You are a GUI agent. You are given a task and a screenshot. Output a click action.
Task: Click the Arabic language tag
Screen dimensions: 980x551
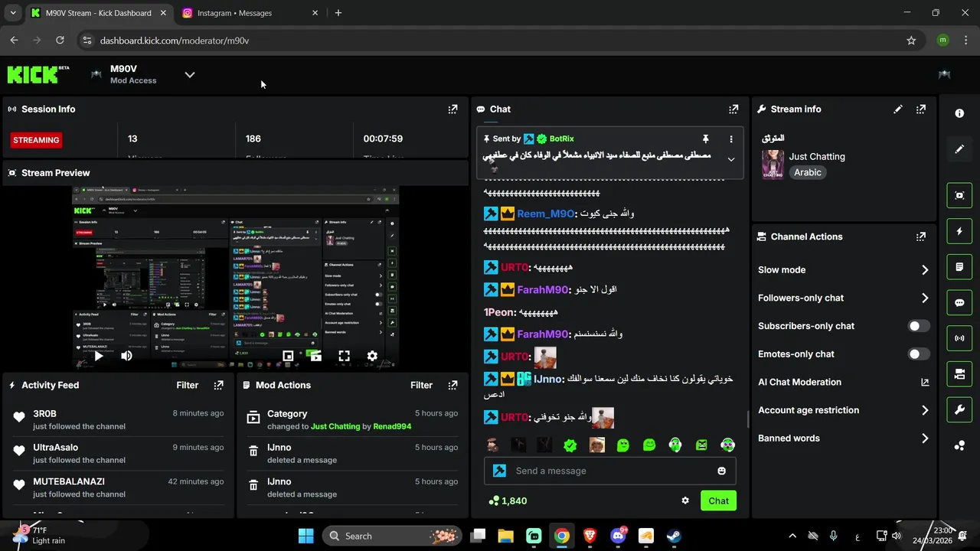tap(808, 172)
